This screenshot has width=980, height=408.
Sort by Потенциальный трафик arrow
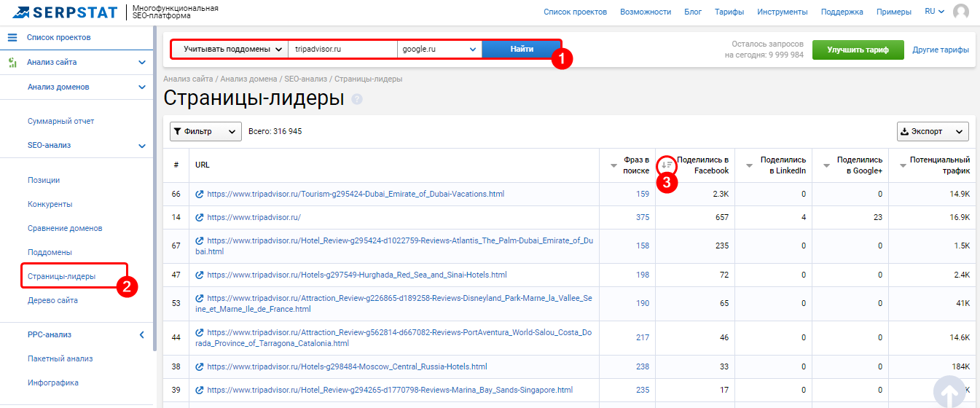click(903, 165)
